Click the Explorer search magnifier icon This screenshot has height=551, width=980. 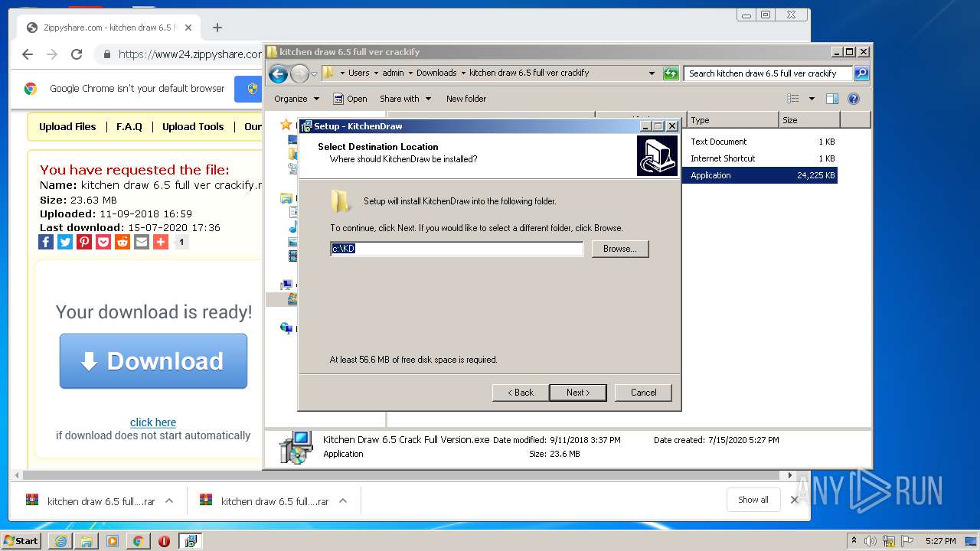(861, 73)
